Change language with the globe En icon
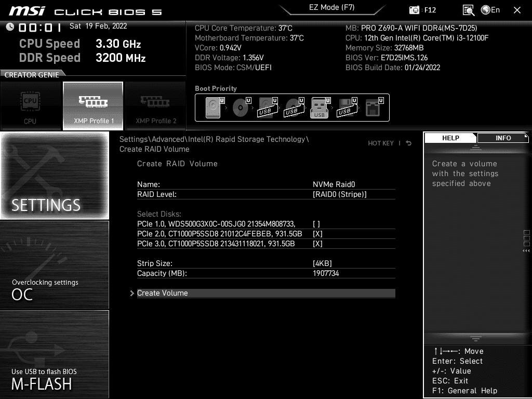The width and height of the screenshot is (532, 399). (490, 10)
